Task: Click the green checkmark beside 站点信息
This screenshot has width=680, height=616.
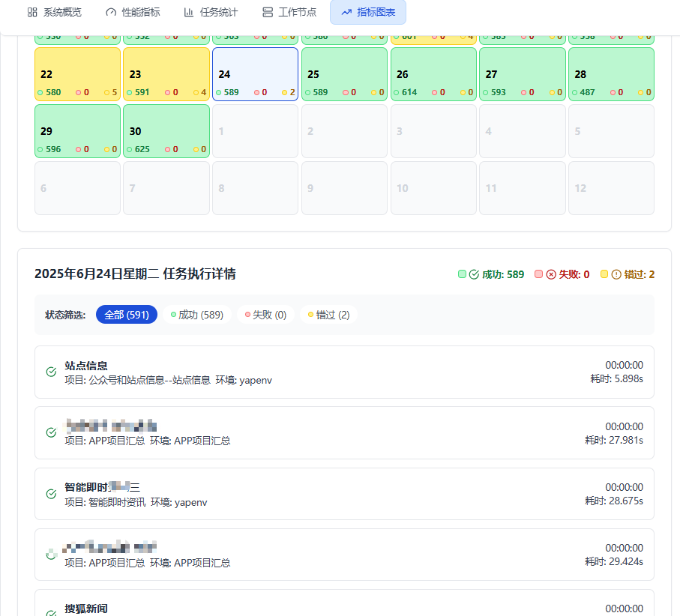Action: [51, 372]
